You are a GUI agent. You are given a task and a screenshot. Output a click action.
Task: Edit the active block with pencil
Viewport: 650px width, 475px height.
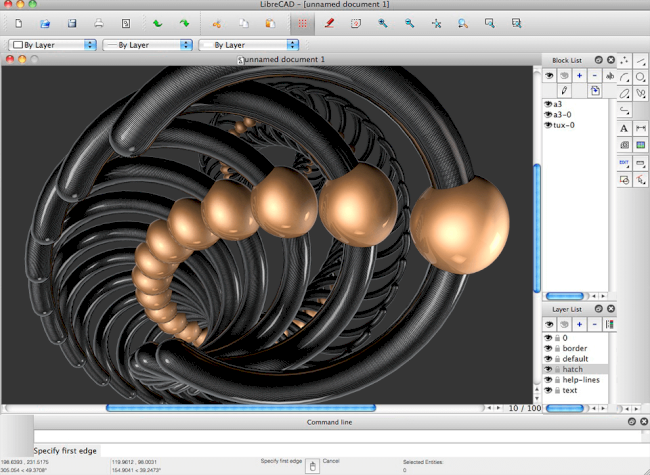pyautogui.click(x=564, y=90)
